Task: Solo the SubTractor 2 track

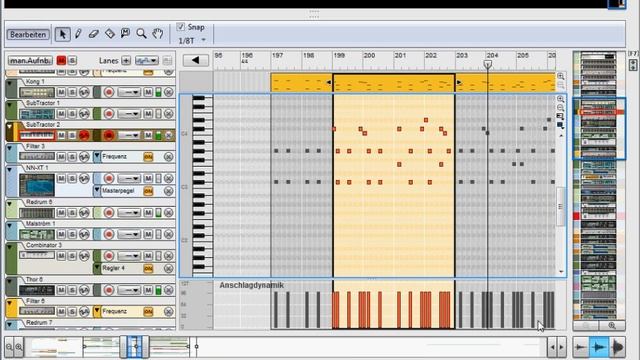Action: (72, 135)
